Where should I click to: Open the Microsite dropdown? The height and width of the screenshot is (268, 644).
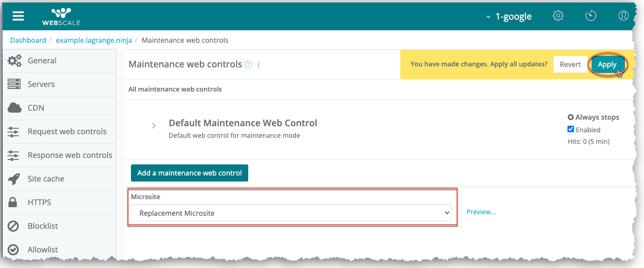pos(291,213)
